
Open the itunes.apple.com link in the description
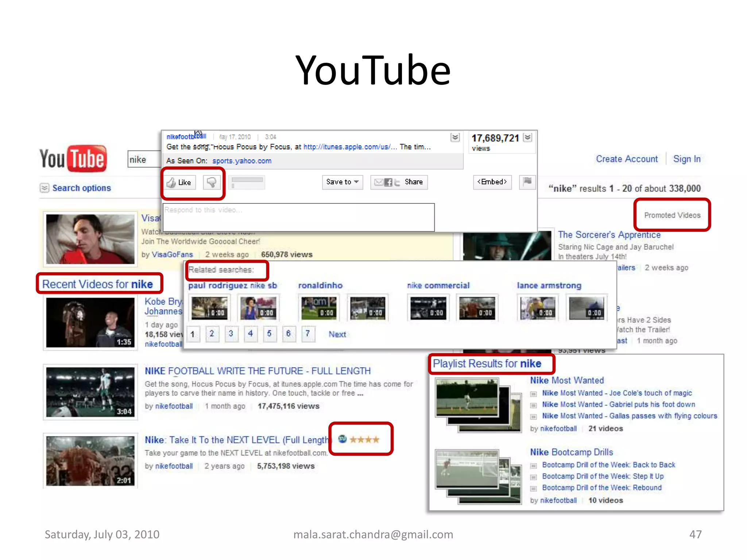tap(350, 147)
